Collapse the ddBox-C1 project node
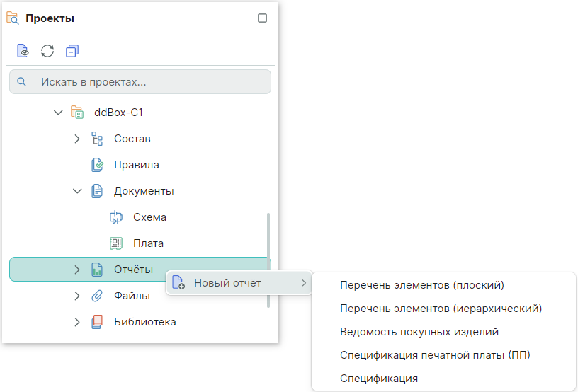578x392 pixels. point(58,113)
